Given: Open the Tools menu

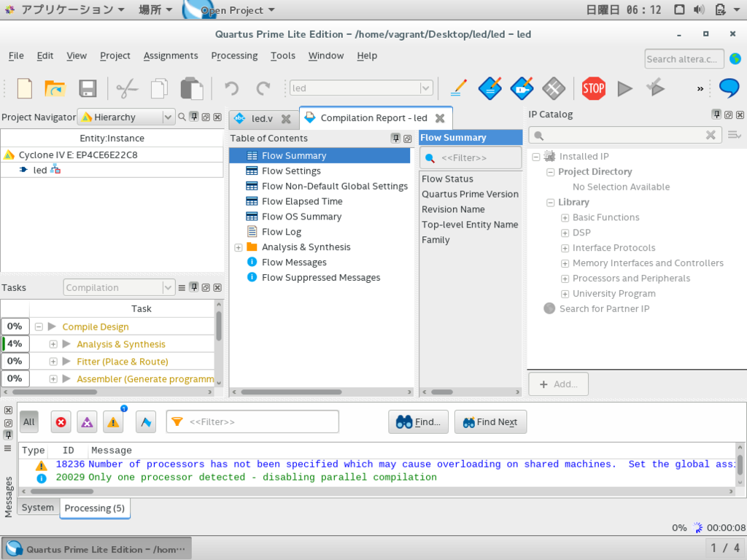Looking at the screenshot, I should [283, 55].
